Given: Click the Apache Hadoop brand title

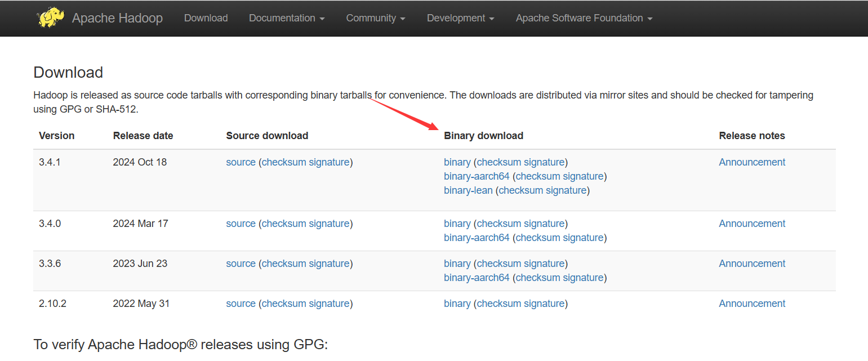Looking at the screenshot, I should click(117, 18).
